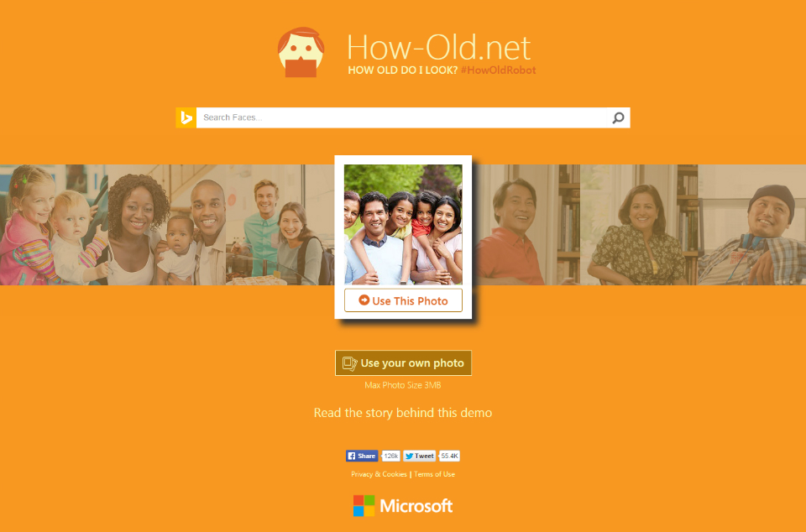The width and height of the screenshot is (806, 532).
Task: Open the Terms of Use link
Action: [434, 474]
